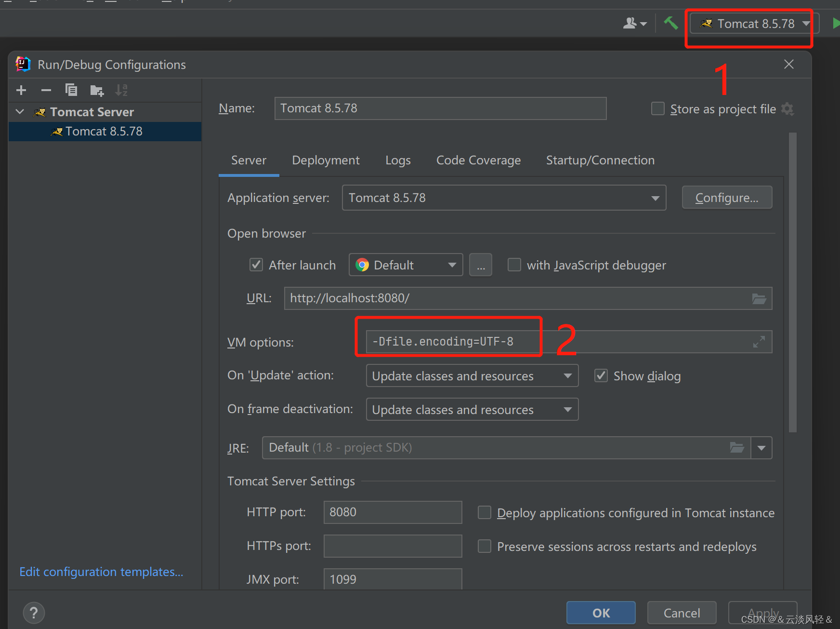Select Tomcat 8.5.78 in the configuration tree
The image size is (840, 629).
click(x=105, y=131)
